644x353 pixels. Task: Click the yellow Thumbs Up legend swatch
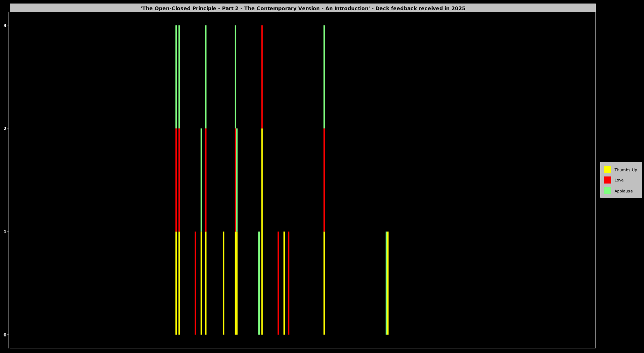(607, 169)
